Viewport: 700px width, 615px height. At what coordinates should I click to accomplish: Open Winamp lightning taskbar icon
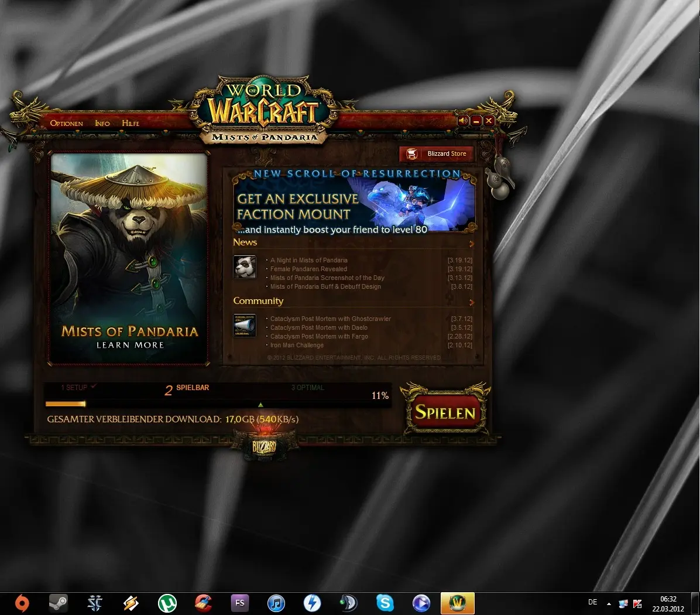coord(131,603)
